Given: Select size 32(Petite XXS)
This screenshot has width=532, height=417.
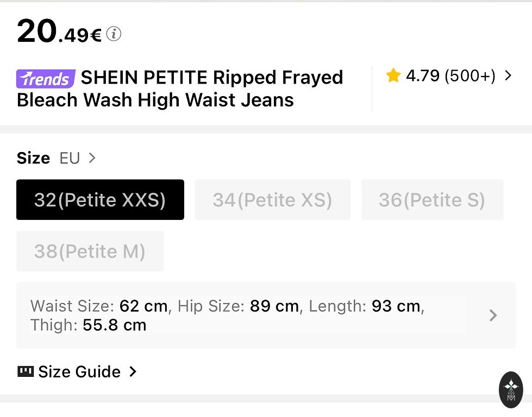Looking at the screenshot, I should tap(100, 200).
